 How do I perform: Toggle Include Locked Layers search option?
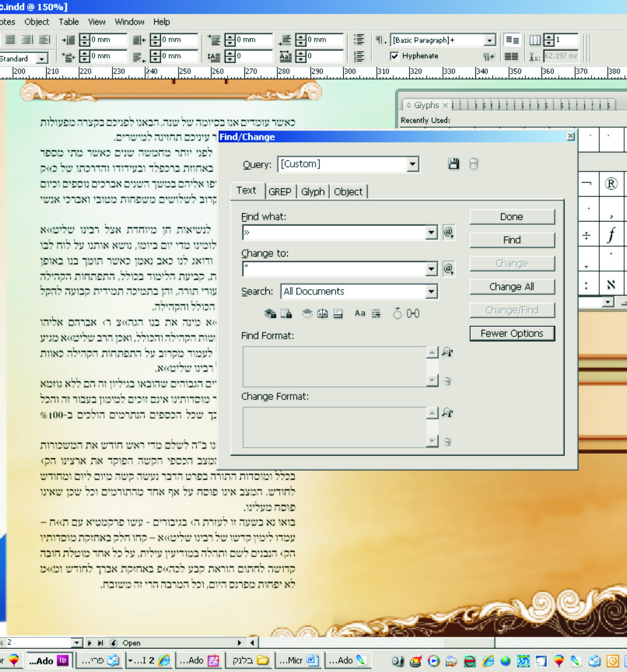270,314
